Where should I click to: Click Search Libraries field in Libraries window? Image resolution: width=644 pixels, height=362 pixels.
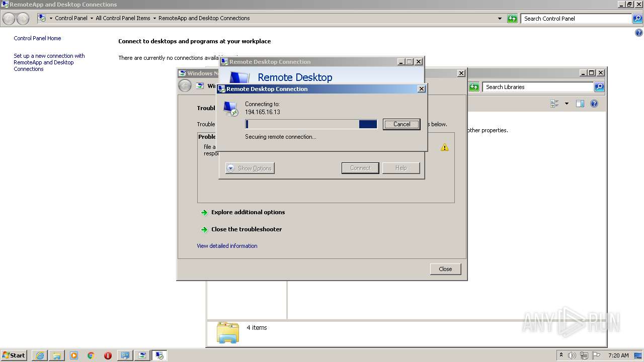pyautogui.click(x=537, y=87)
